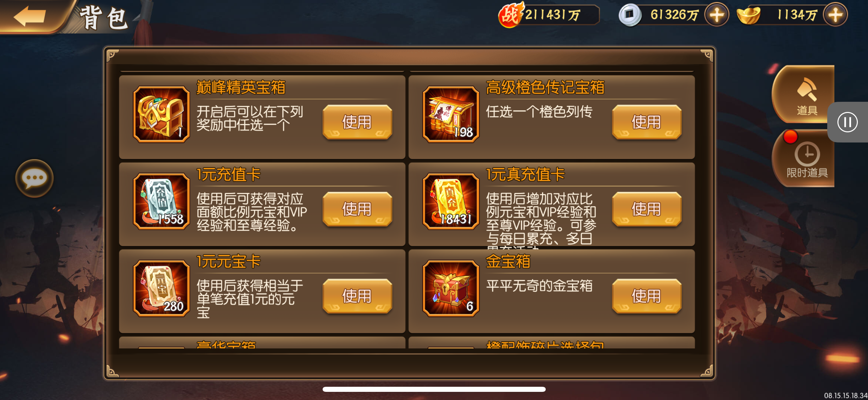Open the chat bubble icon
Screen dimensions: 868x400
(x=34, y=178)
